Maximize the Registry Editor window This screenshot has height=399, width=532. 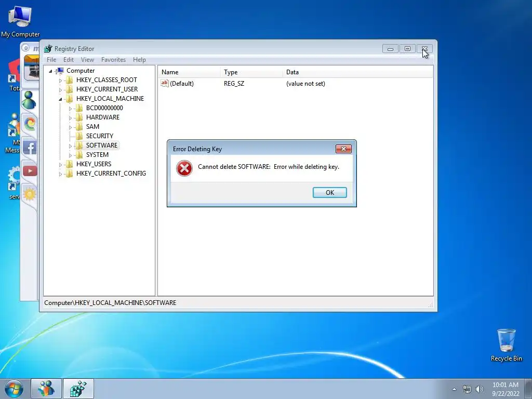click(x=407, y=49)
